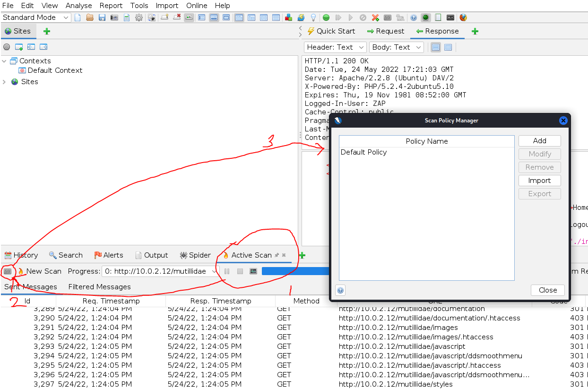Open the Progress scan selector dropdown
Viewport: 588px width, 389px height.
point(161,271)
